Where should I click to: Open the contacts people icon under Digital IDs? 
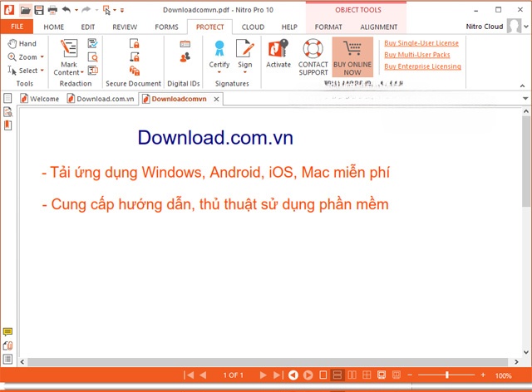[185, 57]
